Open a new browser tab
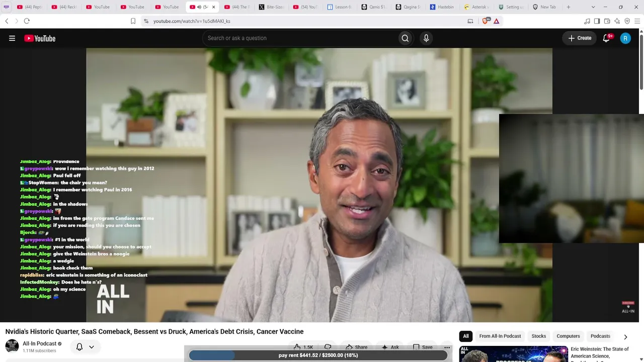 coord(569,7)
